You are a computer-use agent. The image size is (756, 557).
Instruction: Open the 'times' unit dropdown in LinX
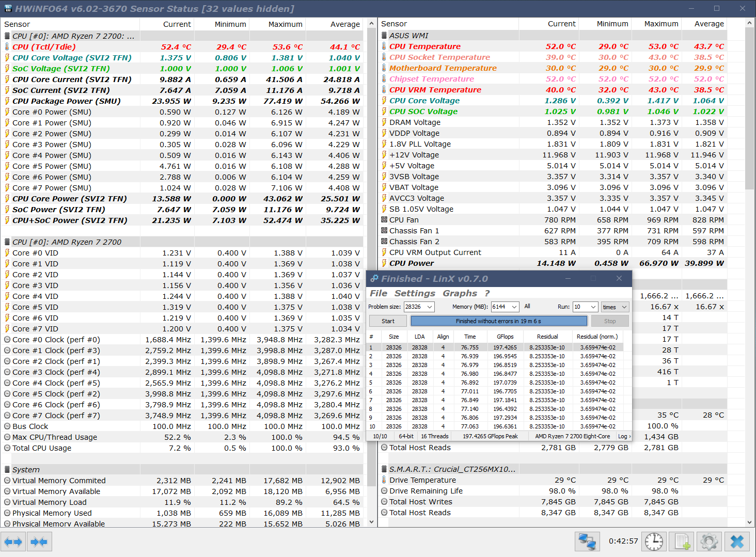(x=615, y=307)
